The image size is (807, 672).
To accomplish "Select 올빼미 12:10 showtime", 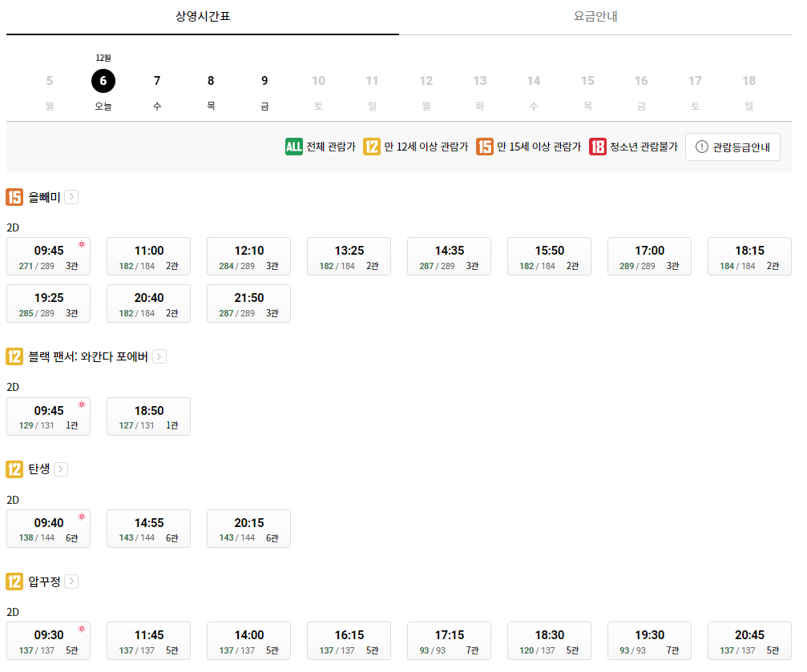I will (249, 256).
